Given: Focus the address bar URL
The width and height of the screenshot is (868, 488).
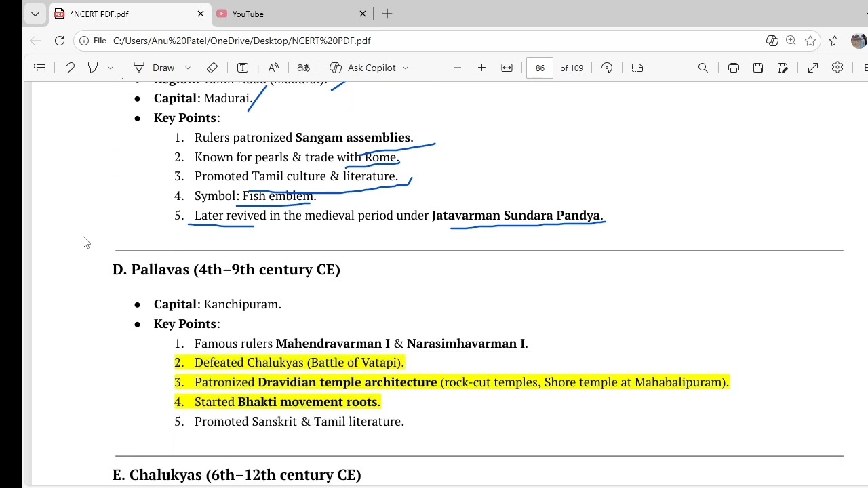Looking at the screenshot, I should click(x=241, y=41).
